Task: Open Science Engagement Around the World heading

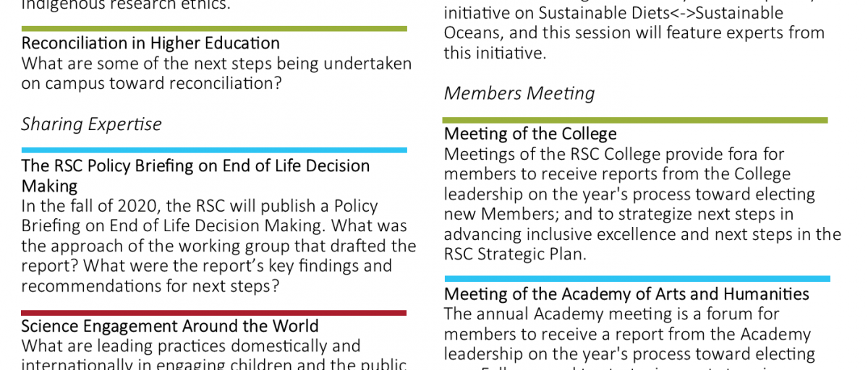Action: coord(170,327)
